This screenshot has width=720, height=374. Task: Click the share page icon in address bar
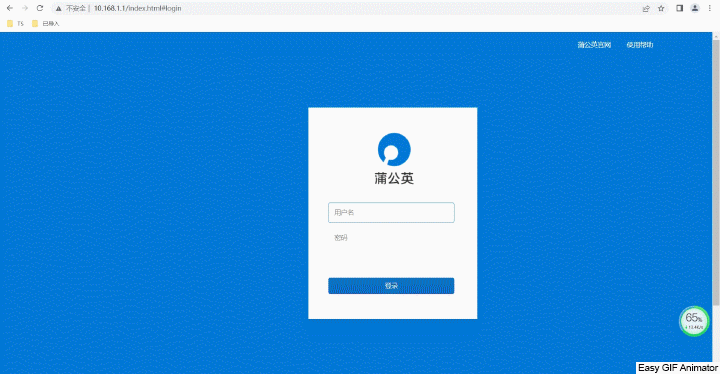point(646,8)
